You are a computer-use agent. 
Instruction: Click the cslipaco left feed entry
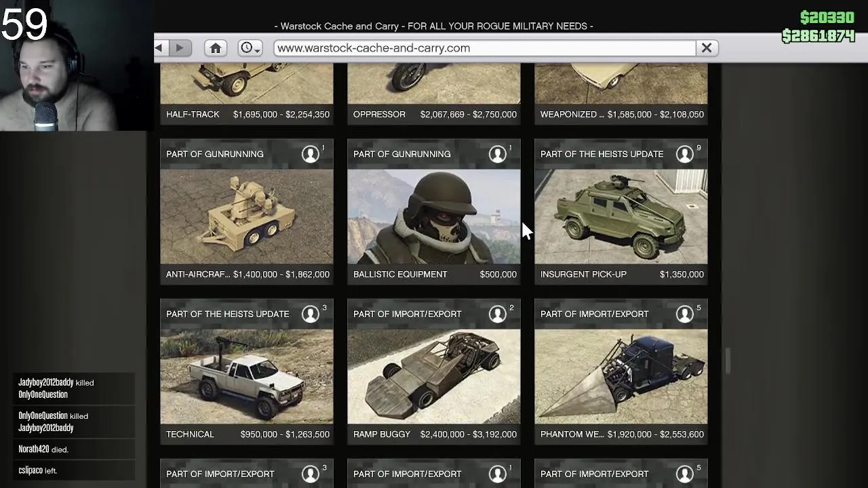pos(37,470)
